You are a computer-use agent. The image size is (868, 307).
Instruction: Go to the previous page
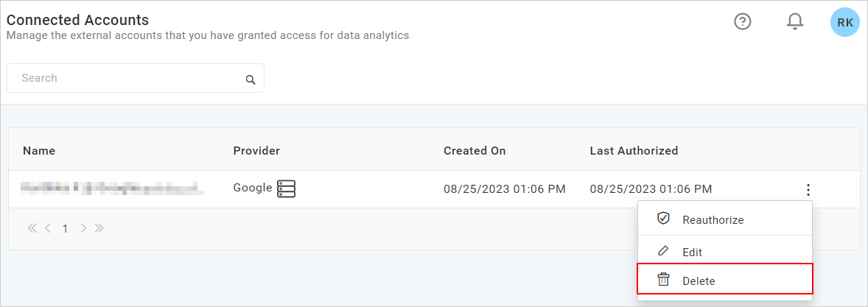point(48,228)
